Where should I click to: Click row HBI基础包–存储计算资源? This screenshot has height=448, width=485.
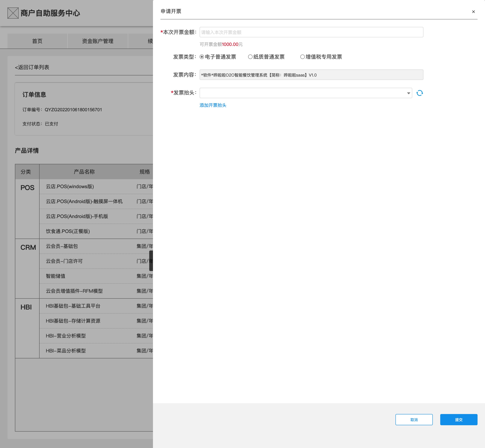[96, 321]
